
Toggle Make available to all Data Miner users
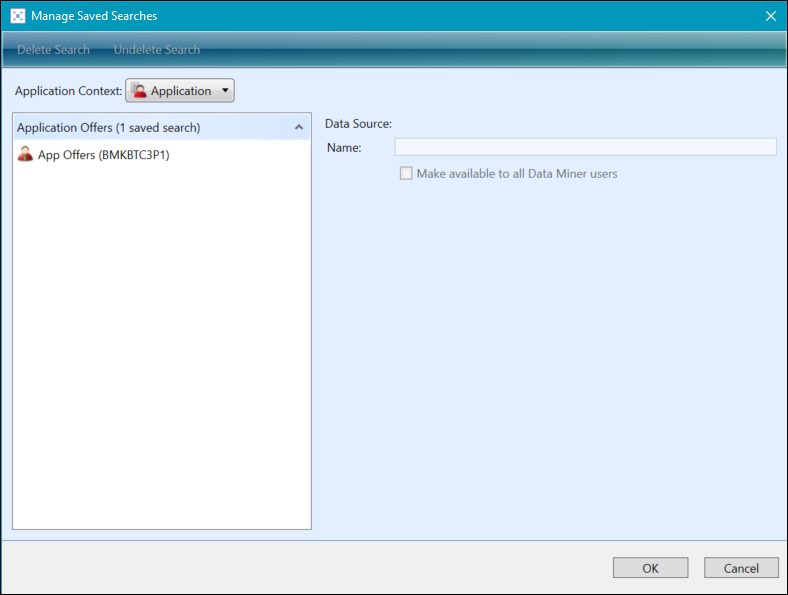[x=406, y=173]
